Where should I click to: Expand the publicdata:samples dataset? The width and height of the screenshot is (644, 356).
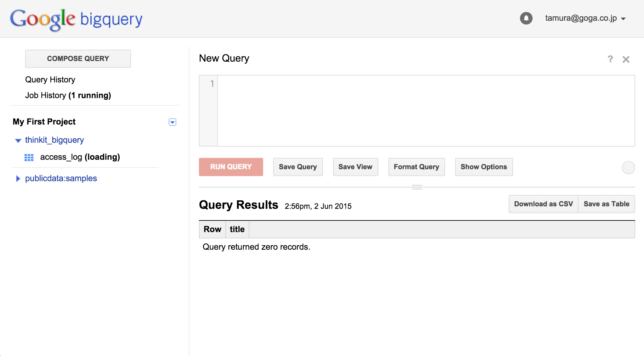[x=18, y=179]
